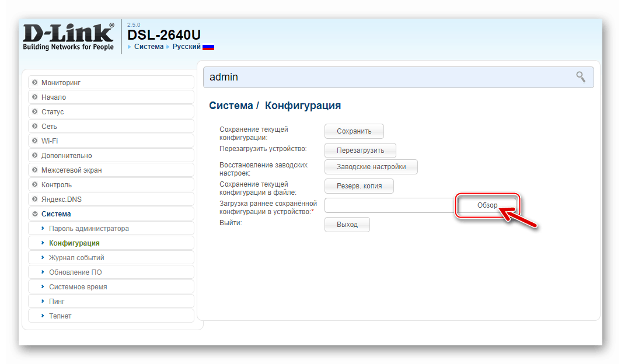Click the Выйти label text
Image resolution: width=621 pixels, height=364 pixels.
point(231,223)
